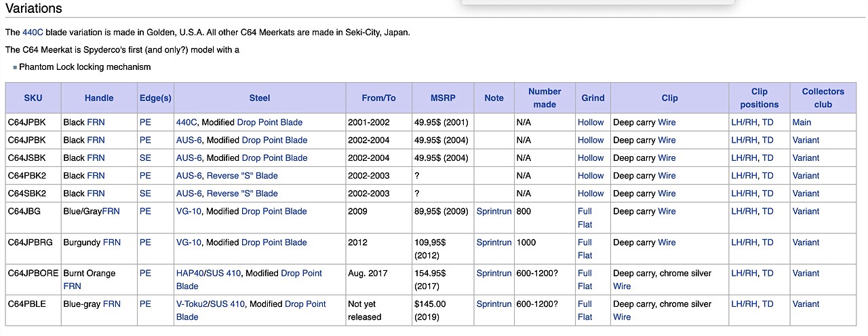Open FRN link next to Burgundy handle
The height and width of the screenshot is (336, 868).
pos(112,242)
